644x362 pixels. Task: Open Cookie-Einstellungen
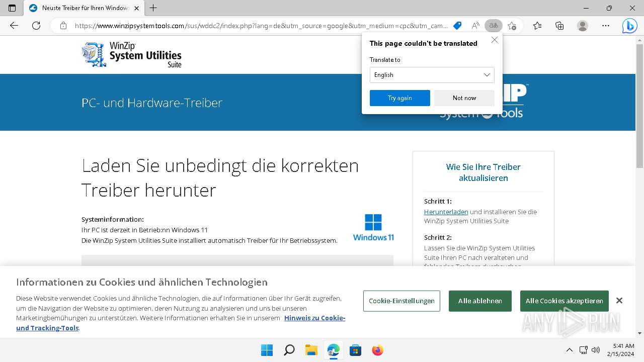point(401,301)
